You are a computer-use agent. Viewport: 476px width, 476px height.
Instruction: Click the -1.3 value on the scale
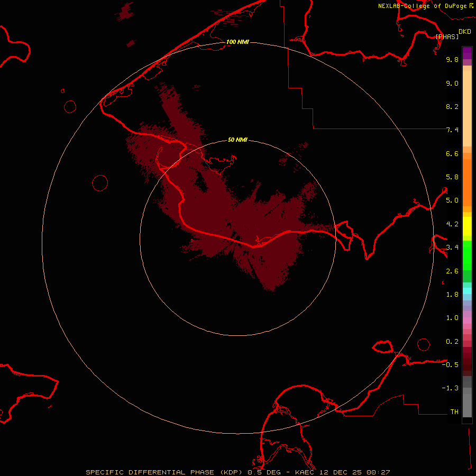click(x=450, y=388)
